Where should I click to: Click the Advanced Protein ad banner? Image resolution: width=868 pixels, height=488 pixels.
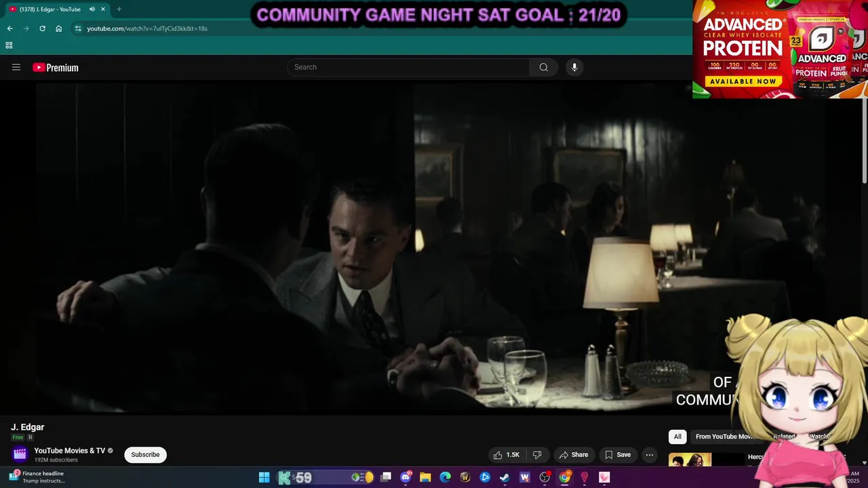click(780, 49)
